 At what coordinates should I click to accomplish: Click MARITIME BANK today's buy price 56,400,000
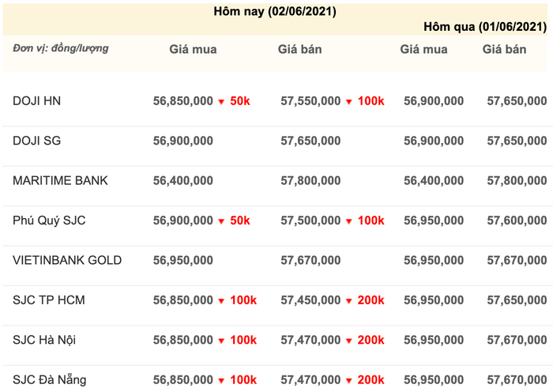point(183,181)
